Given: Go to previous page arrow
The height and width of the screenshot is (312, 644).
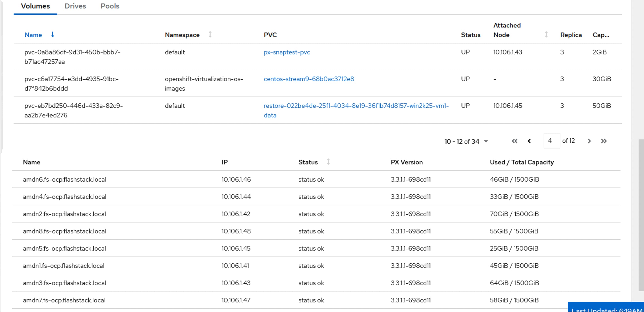Looking at the screenshot, I should tap(529, 141).
